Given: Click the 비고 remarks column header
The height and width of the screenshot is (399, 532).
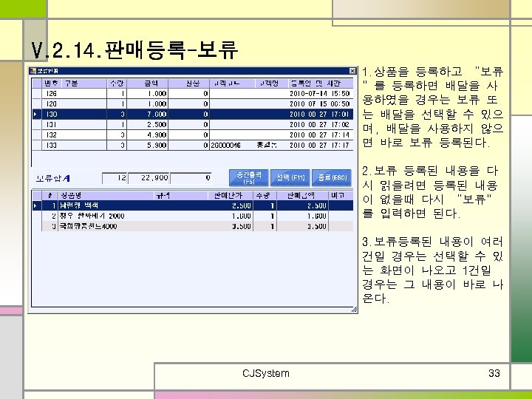Looking at the screenshot, I should coord(341,195).
